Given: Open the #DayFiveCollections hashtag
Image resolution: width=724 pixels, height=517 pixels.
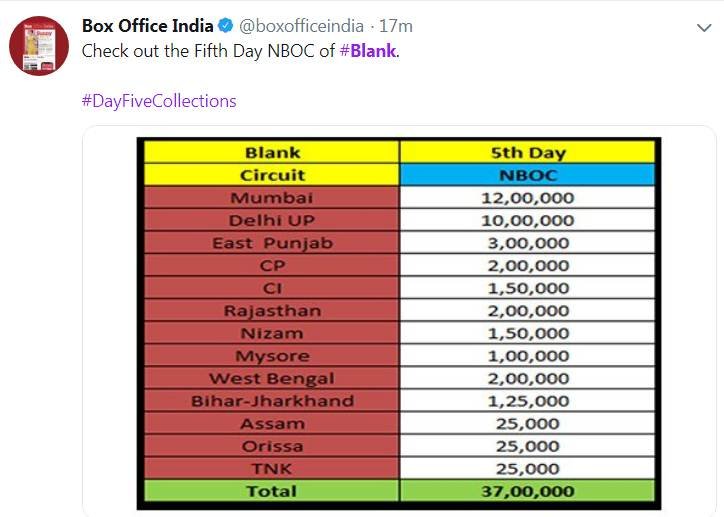Looking at the screenshot, I should pos(159,101).
